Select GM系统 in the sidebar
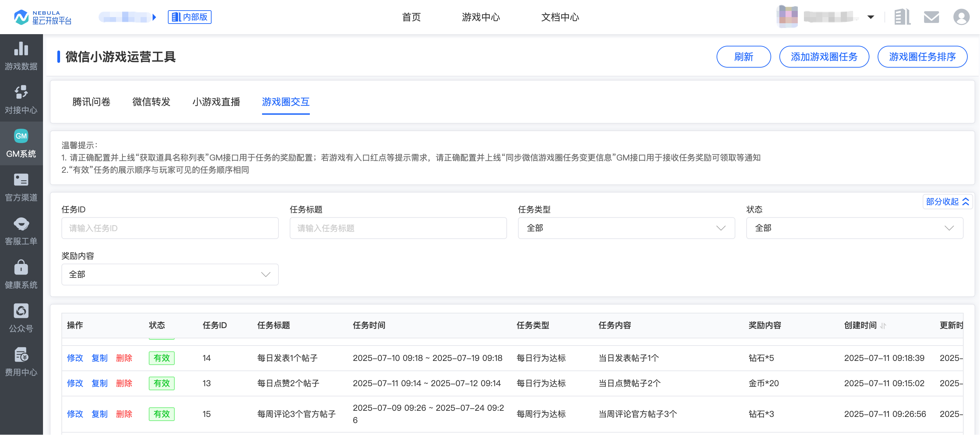 (21, 143)
